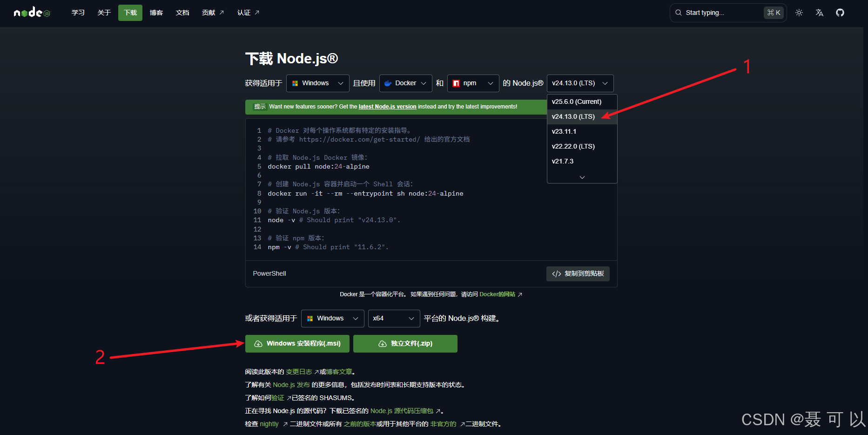The height and width of the screenshot is (435, 868).
Task: Open the 文档 menu item
Action: (x=182, y=13)
